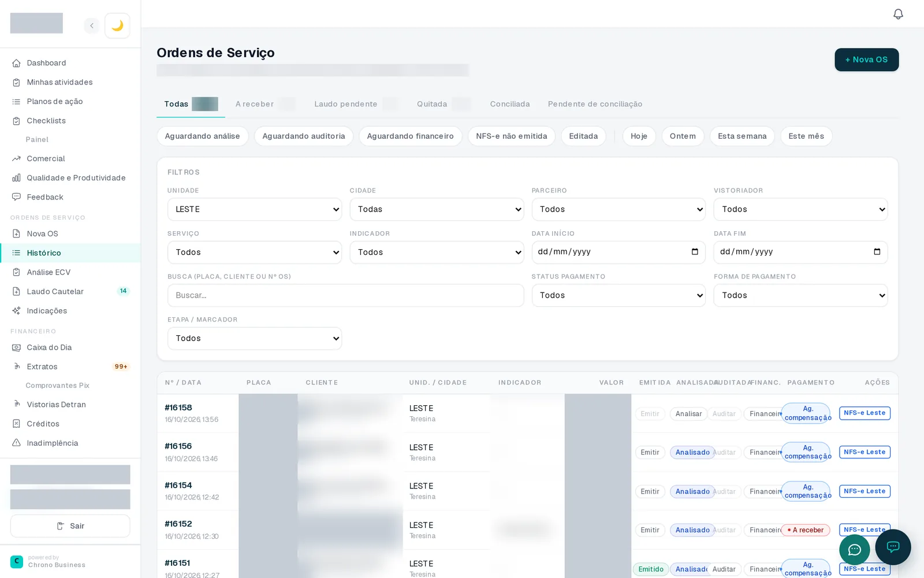Open the Parceiro dropdown
This screenshot has width=924, height=578.
pos(619,209)
